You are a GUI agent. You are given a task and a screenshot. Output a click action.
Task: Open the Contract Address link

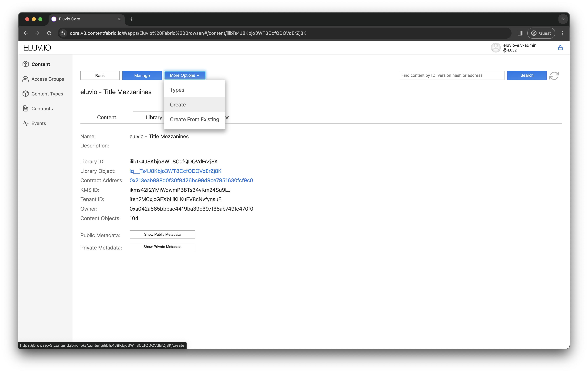coord(191,180)
